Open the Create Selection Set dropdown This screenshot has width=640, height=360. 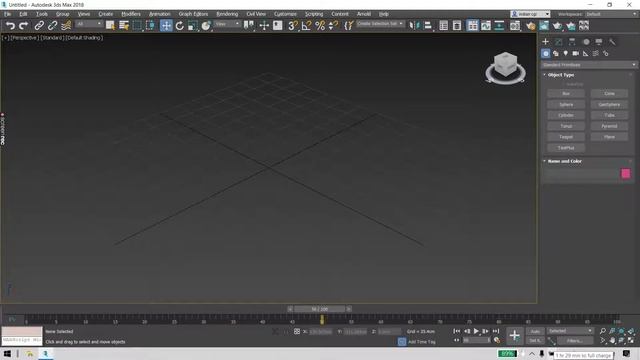tap(380, 24)
